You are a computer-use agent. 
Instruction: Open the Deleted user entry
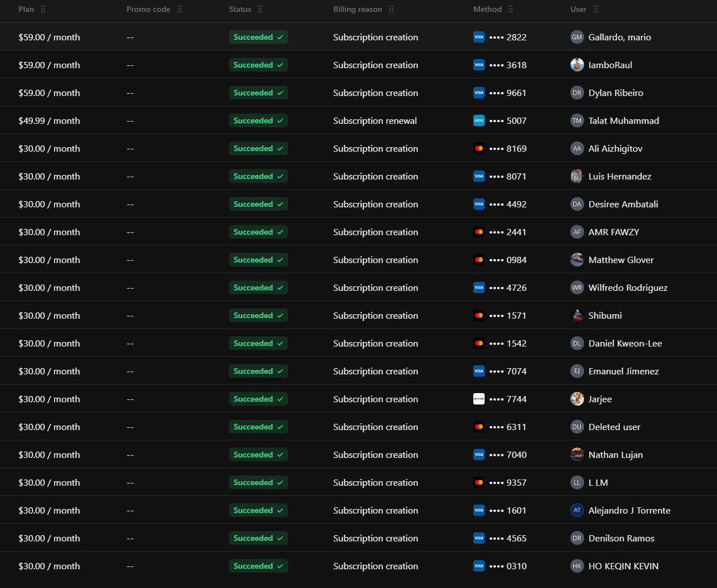point(614,427)
